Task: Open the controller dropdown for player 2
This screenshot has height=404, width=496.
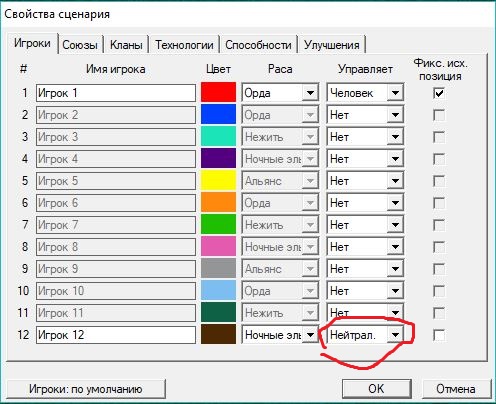Action: click(365, 115)
